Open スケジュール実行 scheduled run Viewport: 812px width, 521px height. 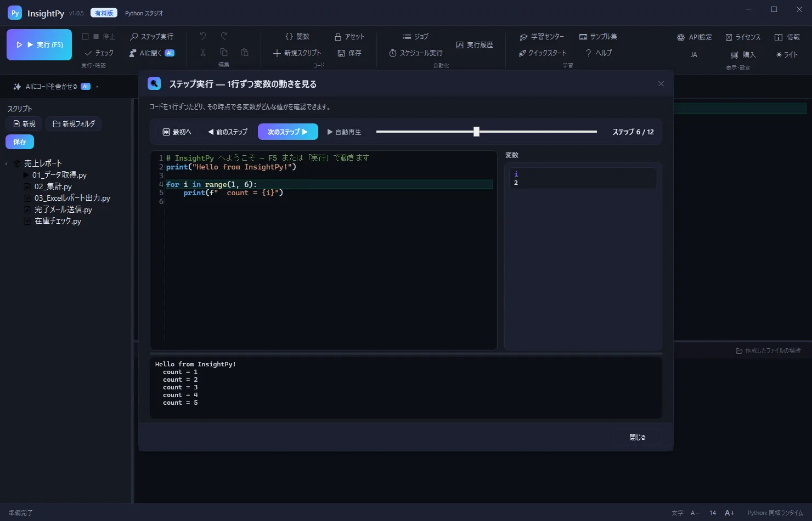[x=415, y=53]
